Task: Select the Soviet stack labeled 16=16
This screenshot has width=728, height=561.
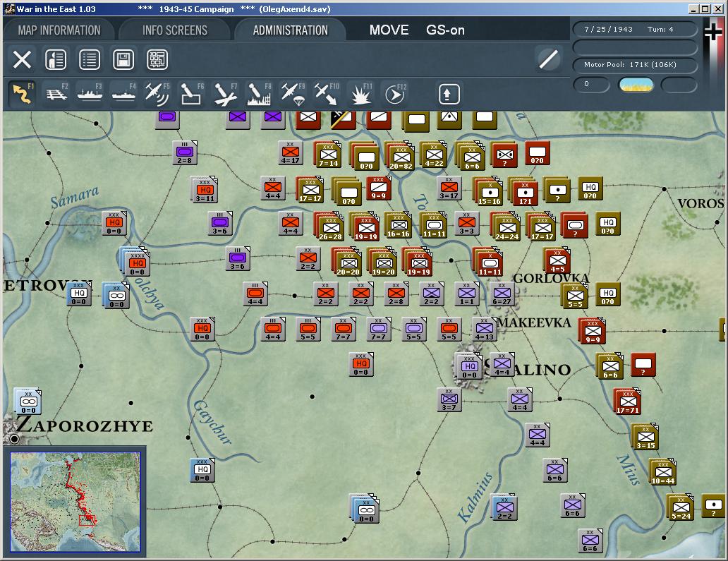Action: 398,225
